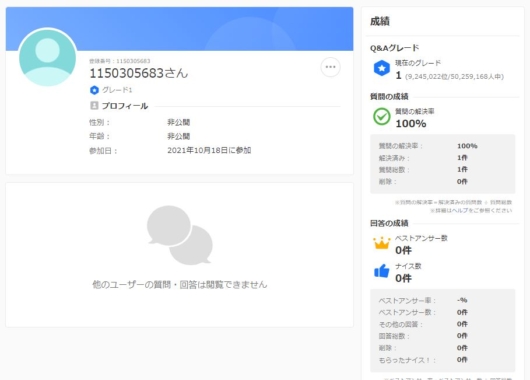
Task: Click the 質問総数 row value 1件
Action: pos(462,169)
